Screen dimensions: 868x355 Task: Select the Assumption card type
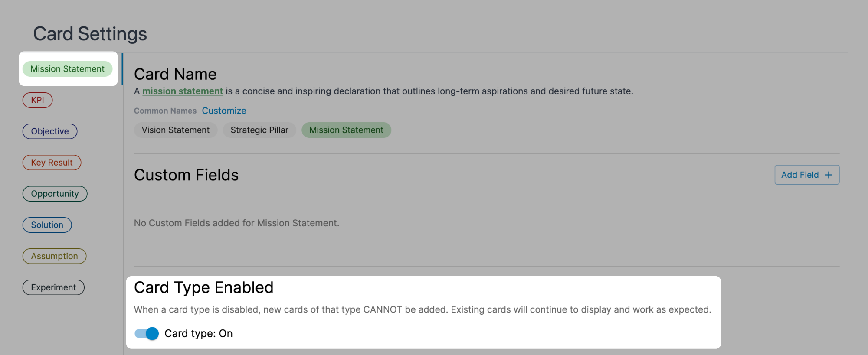[54, 256]
